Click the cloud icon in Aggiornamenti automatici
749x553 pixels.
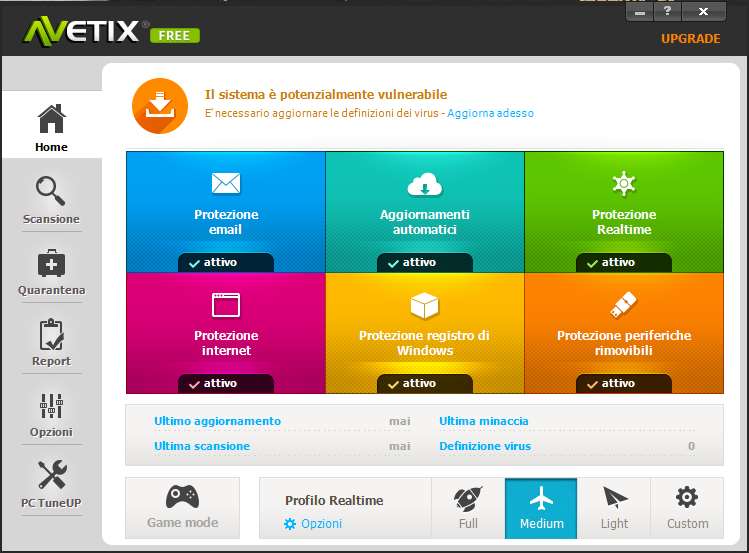(x=425, y=184)
